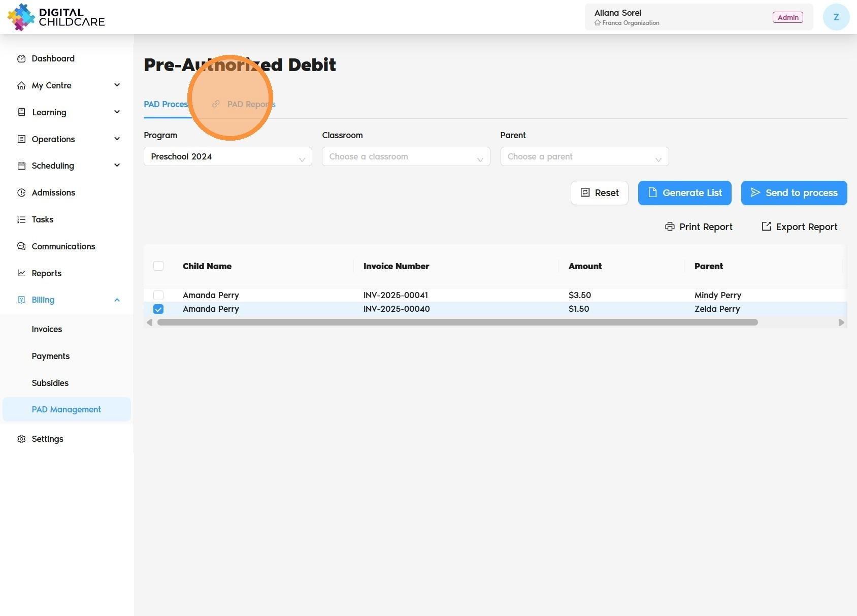Click the Export Report link
The width and height of the screenshot is (857, 616).
(x=800, y=226)
